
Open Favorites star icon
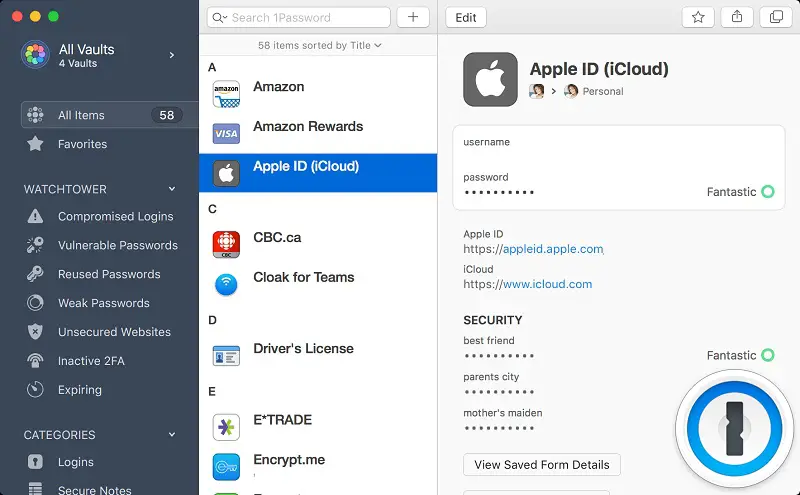(x=35, y=144)
